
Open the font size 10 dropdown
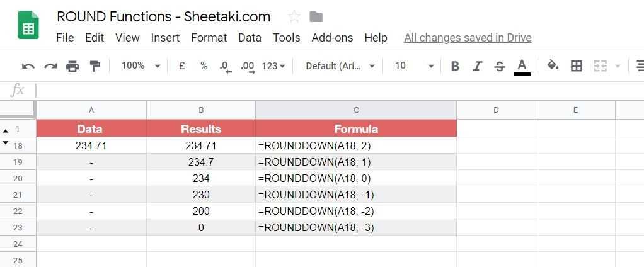414,65
